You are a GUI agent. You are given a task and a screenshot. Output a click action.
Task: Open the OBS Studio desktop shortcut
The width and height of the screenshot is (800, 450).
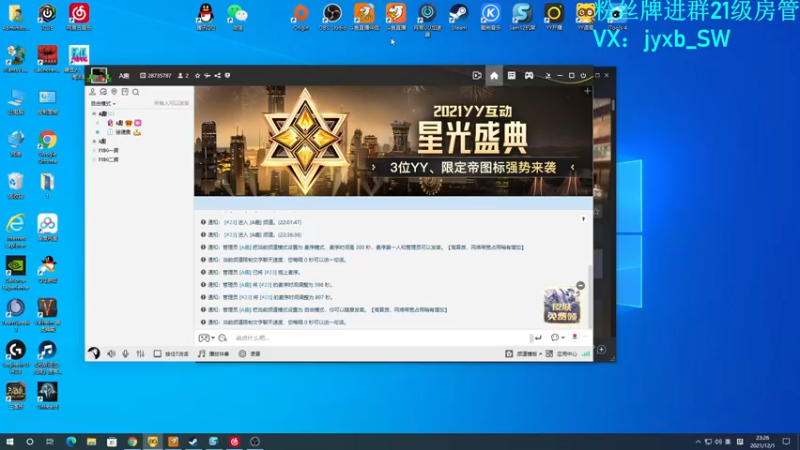coord(332,17)
